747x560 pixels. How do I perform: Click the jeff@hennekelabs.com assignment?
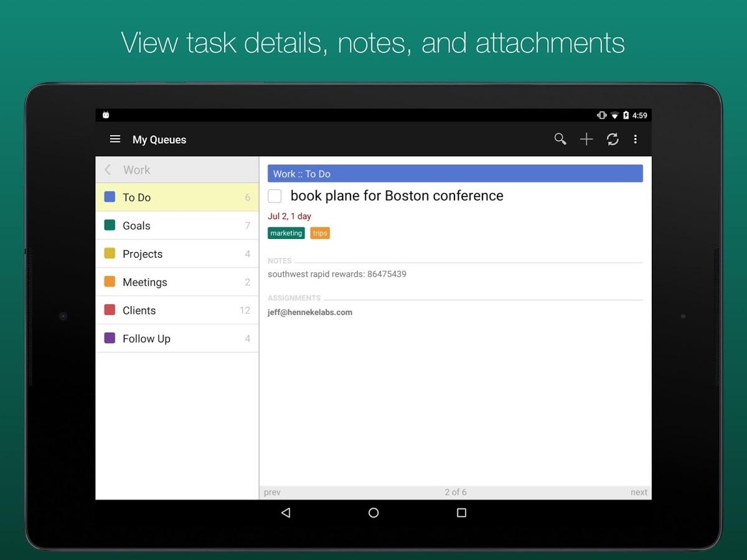310,312
